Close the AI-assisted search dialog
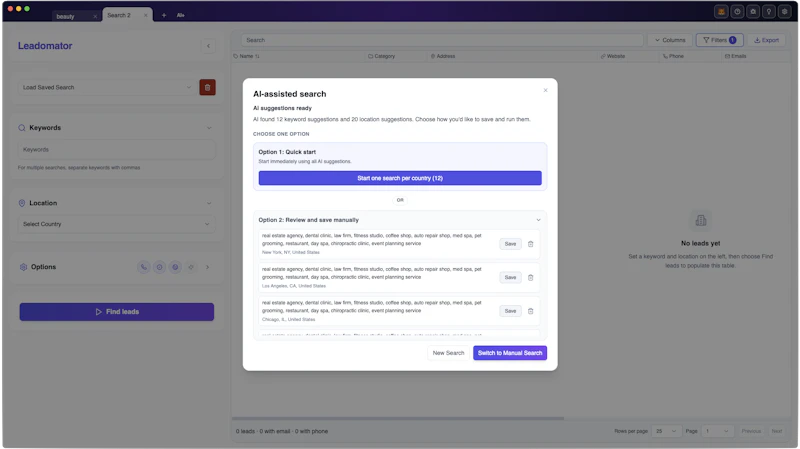The image size is (800, 449). [545, 90]
